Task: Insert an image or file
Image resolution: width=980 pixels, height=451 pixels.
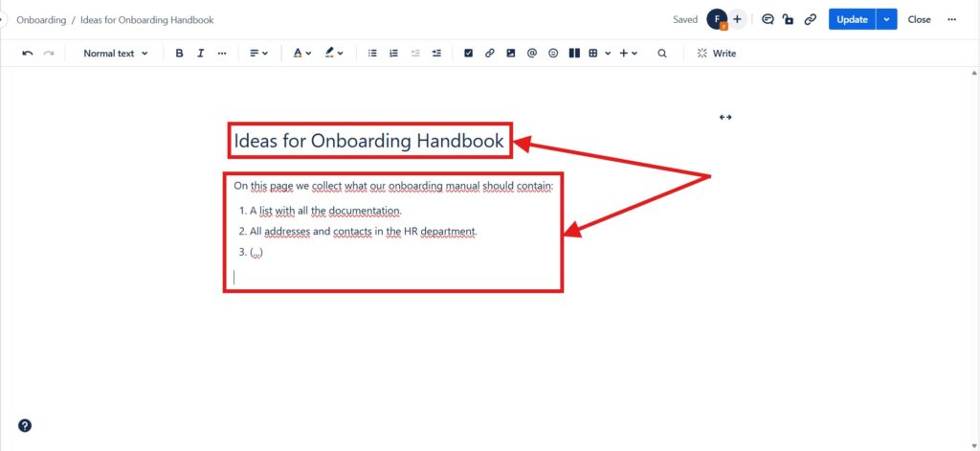Action: point(511,54)
